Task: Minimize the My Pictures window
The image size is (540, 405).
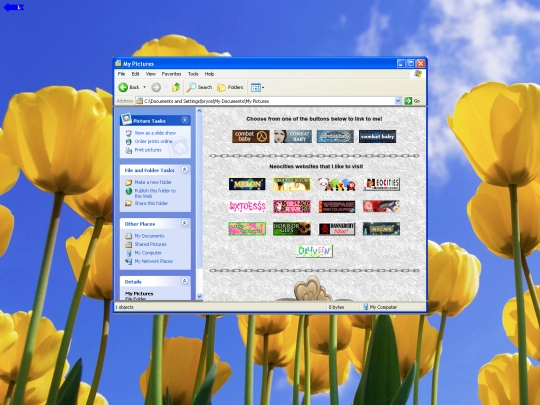Action: click(x=401, y=63)
